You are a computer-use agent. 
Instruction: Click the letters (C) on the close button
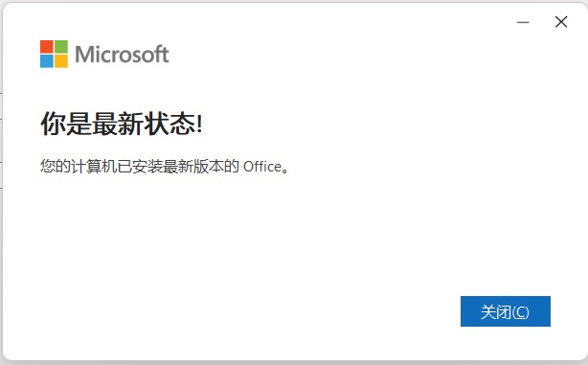[x=520, y=312]
